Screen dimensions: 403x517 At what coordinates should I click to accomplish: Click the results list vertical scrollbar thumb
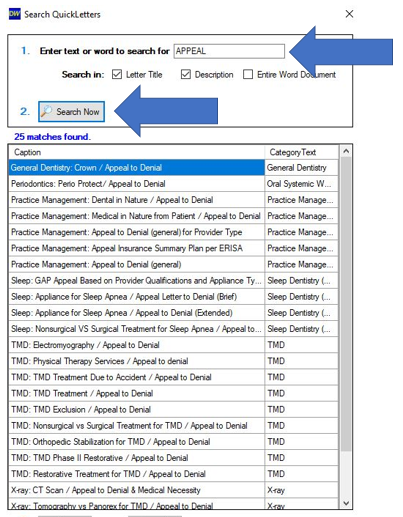[346, 304]
